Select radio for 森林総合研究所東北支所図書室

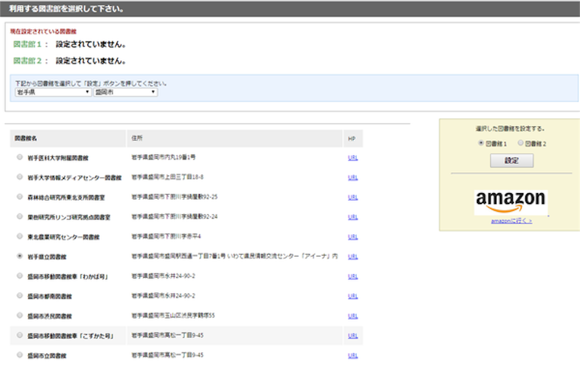pos(20,197)
